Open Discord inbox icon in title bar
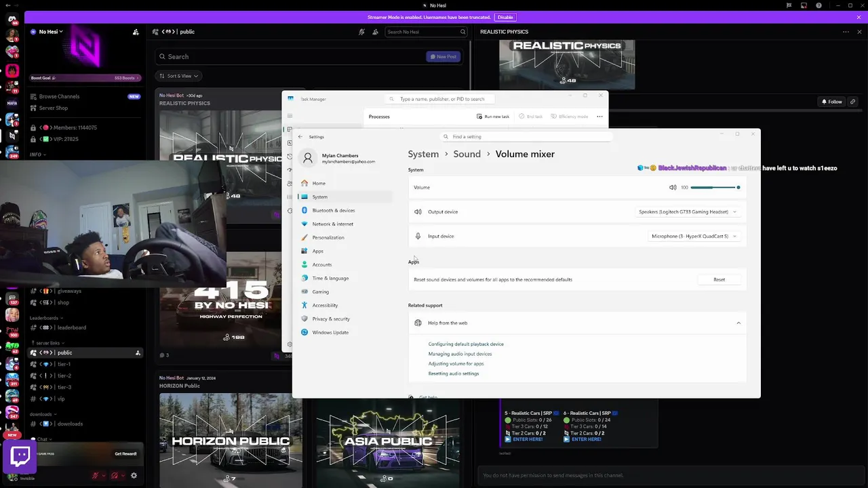Image resolution: width=868 pixels, height=488 pixels. [804, 5]
